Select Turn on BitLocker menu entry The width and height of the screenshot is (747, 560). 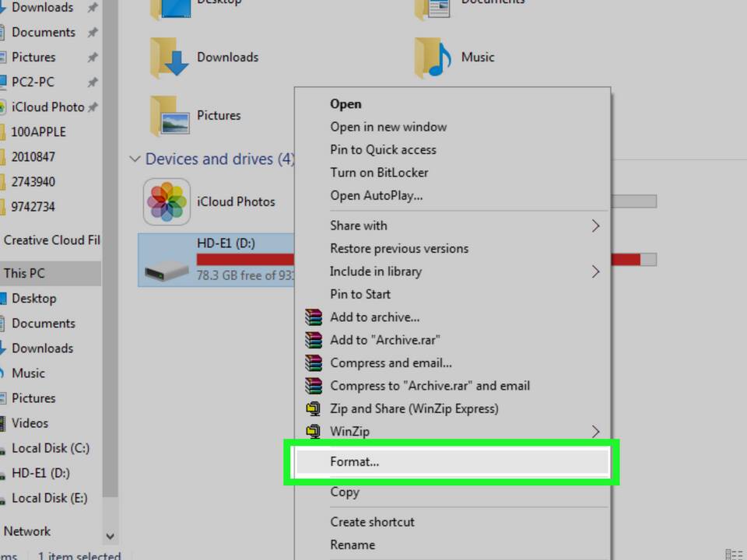pyautogui.click(x=379, y=173)
